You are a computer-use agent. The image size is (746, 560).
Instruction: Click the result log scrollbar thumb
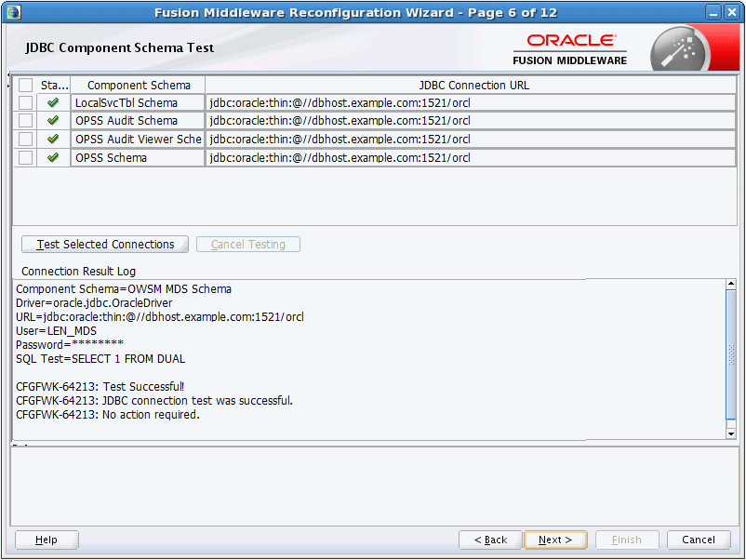(731, 354)
